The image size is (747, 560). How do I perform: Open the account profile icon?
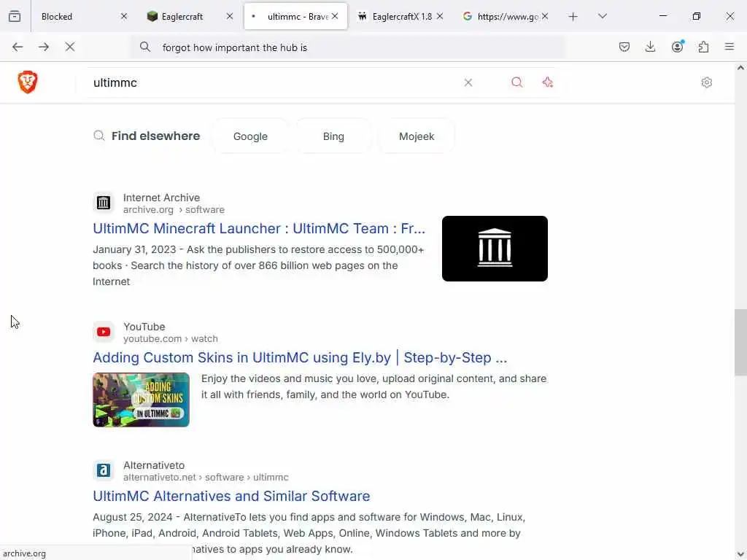[677, 47]
